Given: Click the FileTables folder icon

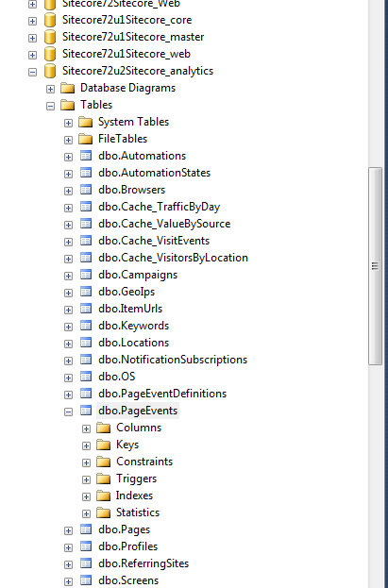Looking at the screenshot, I should point(86,139).
